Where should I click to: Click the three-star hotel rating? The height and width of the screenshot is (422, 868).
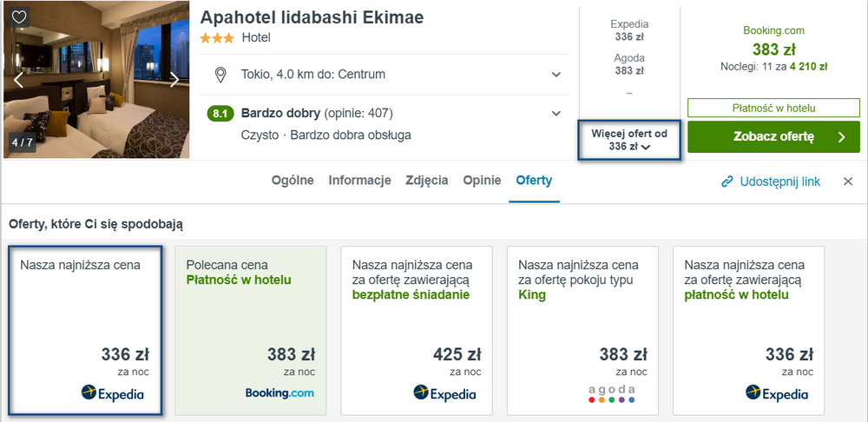218,38
